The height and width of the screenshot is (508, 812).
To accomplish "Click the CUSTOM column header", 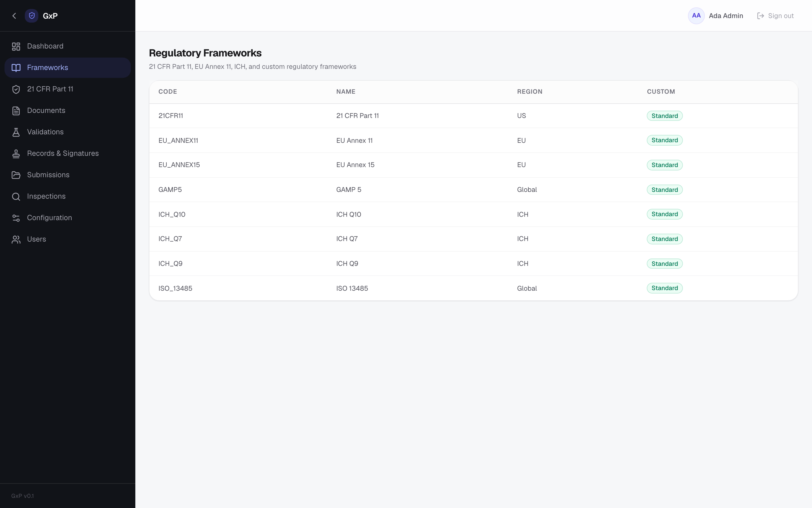I will coord(661,92).
